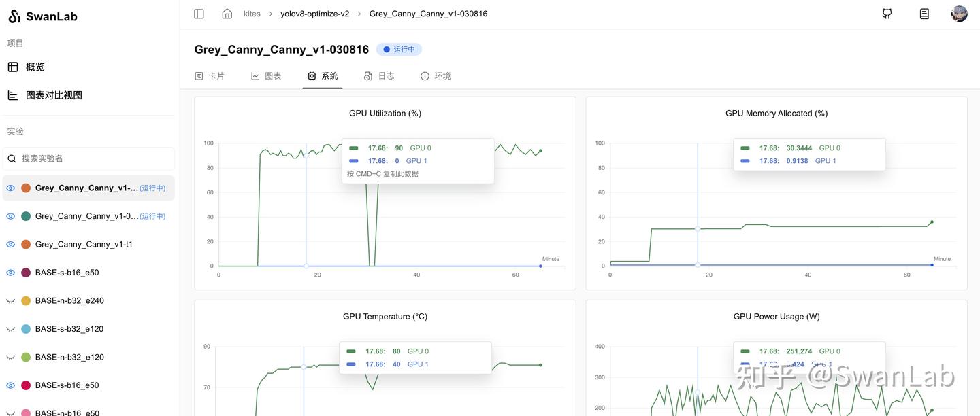Image resolution: width=980 pixels, height=416 pixels.
Task: Select the BASE-n-b32_e120 experiment name
Action: (69, 358)
